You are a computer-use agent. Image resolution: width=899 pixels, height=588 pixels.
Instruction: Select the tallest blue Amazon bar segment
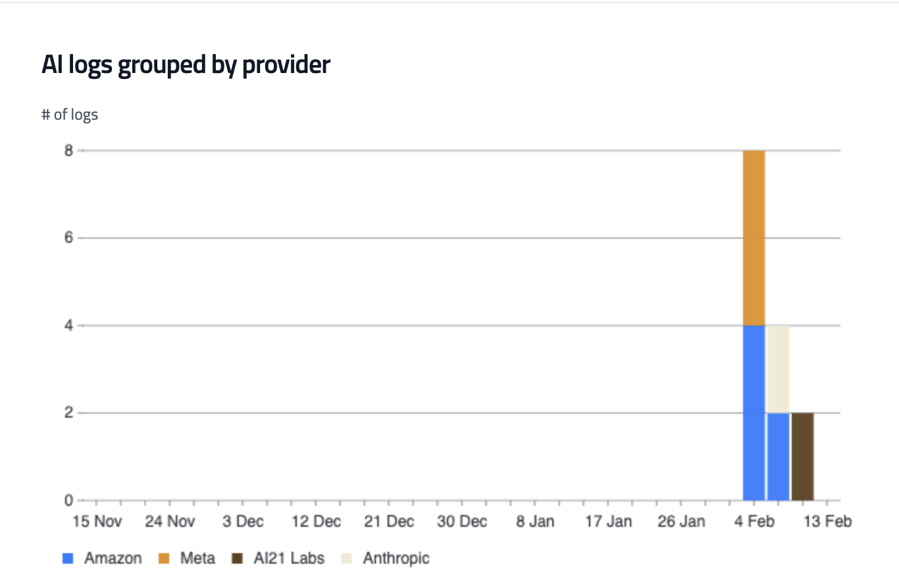[x=754, y=412]
